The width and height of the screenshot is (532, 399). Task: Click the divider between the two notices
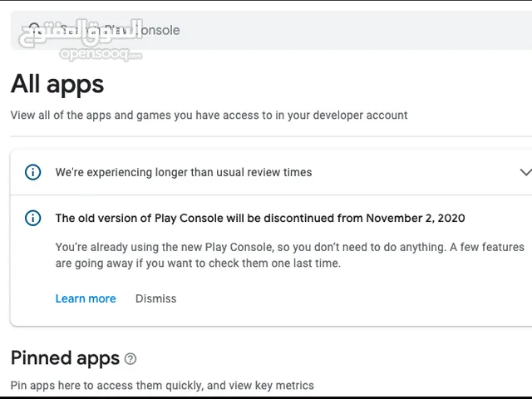[271, 195]
